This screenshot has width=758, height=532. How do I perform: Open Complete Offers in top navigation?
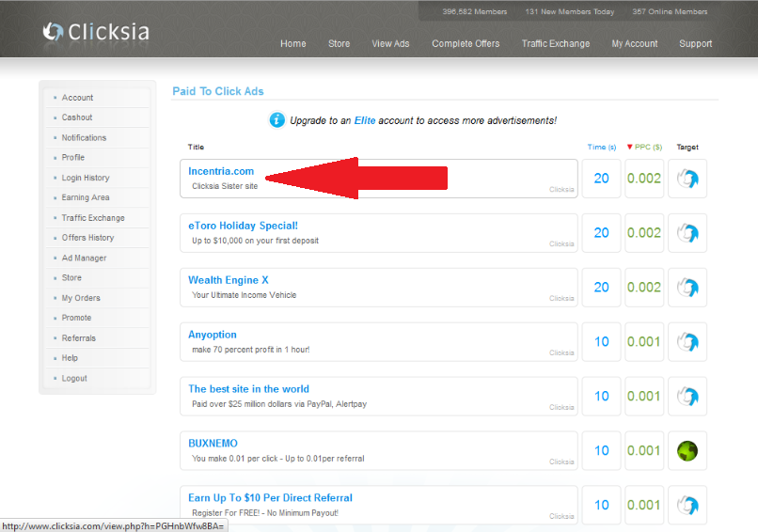click(466, 43)
